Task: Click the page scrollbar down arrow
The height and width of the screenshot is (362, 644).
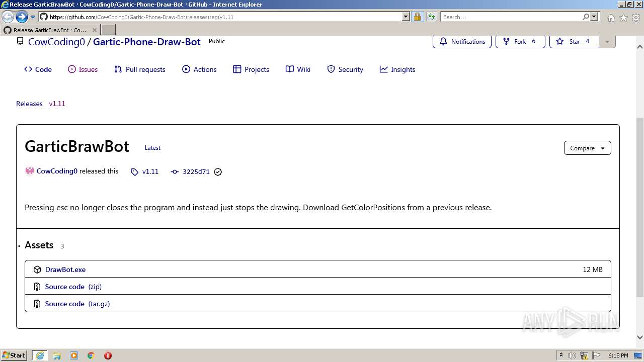Action: click(640, 337)
